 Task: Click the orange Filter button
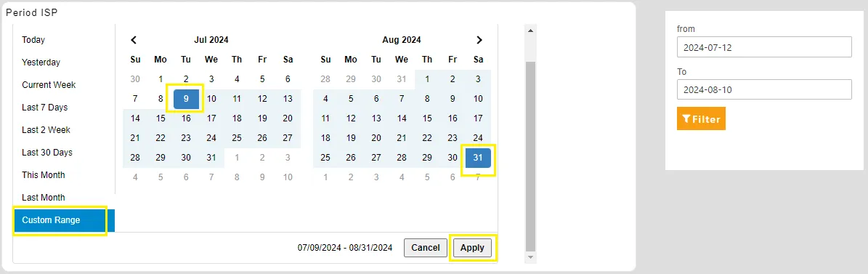[701, 118]
